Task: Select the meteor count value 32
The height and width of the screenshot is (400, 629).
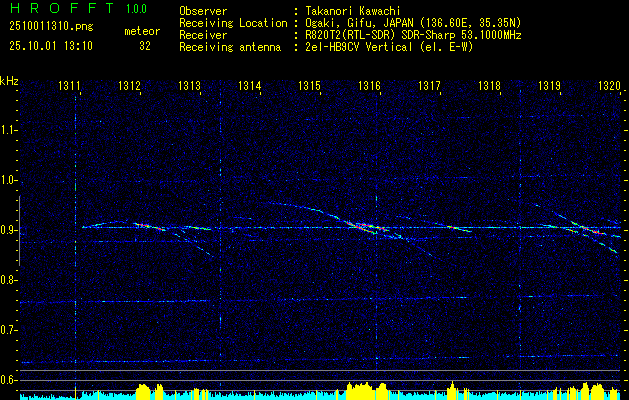Action: pyautogui.click(x=145, y=46)
